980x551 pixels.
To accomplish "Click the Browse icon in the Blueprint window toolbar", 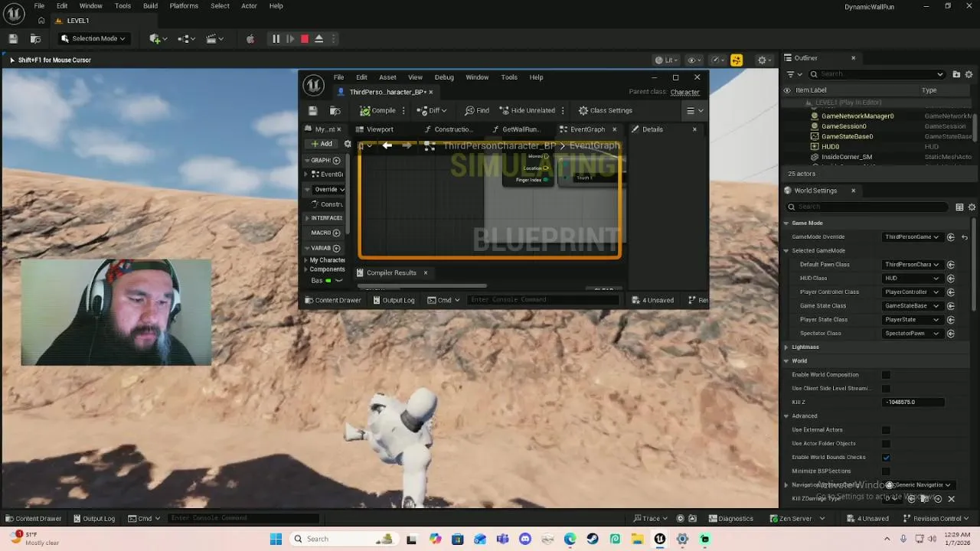I will click(x=335, y=110).
